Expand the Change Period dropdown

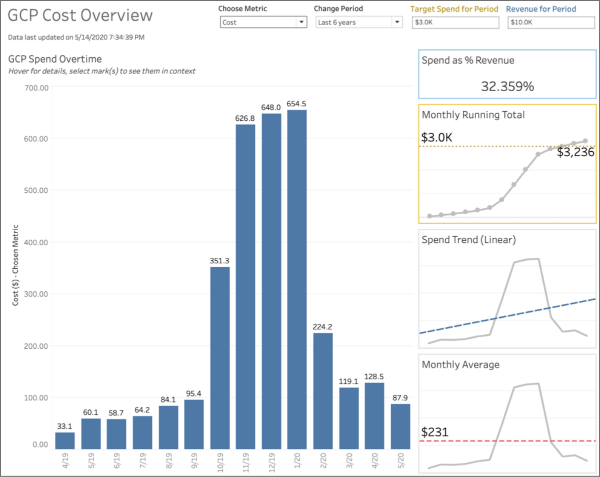(351, 21)
